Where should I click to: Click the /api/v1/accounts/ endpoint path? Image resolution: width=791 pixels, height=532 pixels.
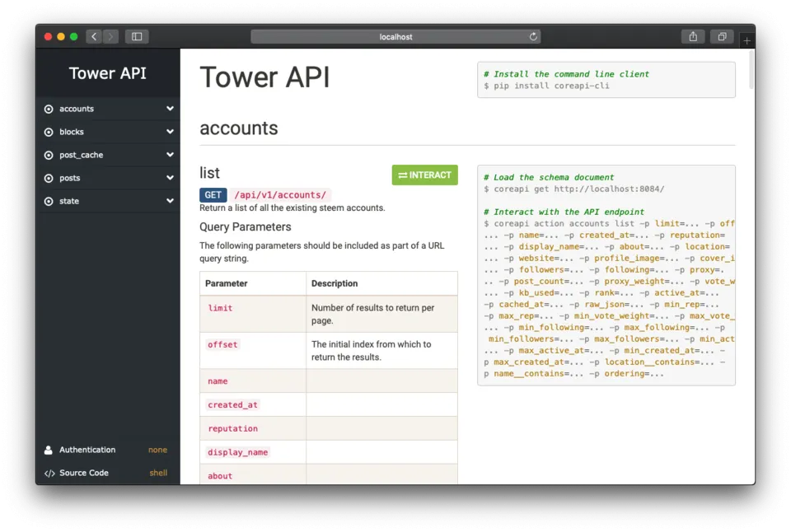[280, 194]
